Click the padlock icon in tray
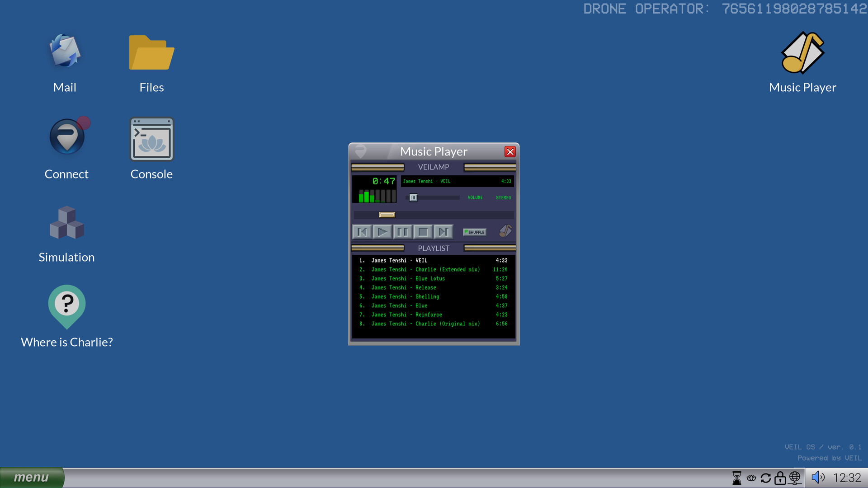 click(780, 478)
